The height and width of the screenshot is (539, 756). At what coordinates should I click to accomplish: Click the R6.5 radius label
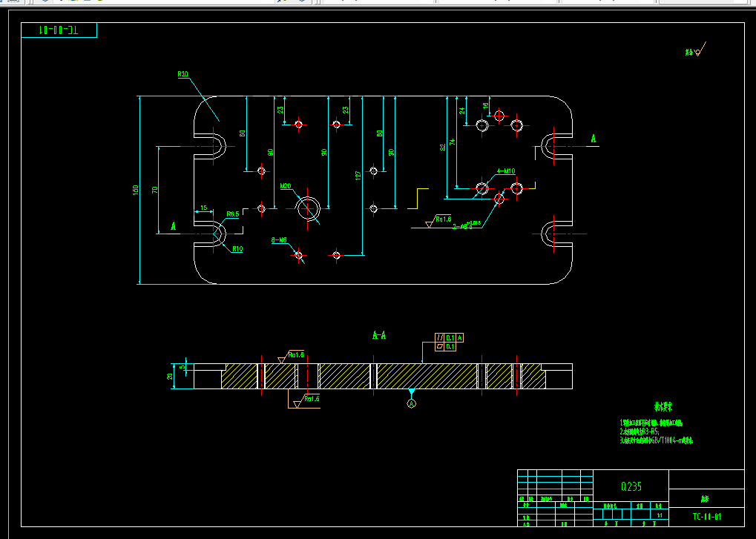tap(233, 214)
